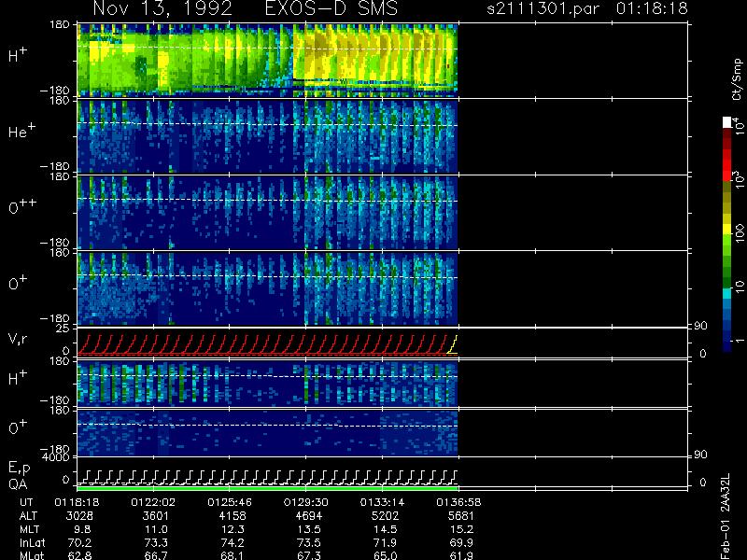
Task: Pick MLT value '15.2'
Action: pyautogui.click(x=461, y=529)
